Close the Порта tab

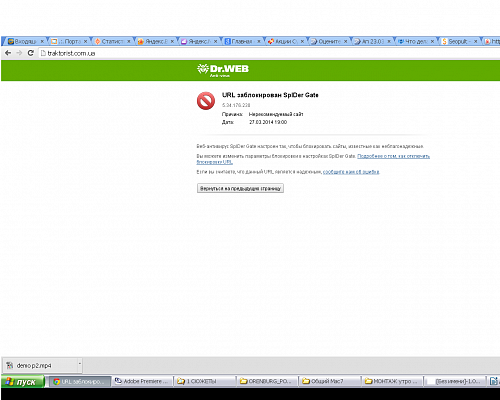click(x=85, y=41)
